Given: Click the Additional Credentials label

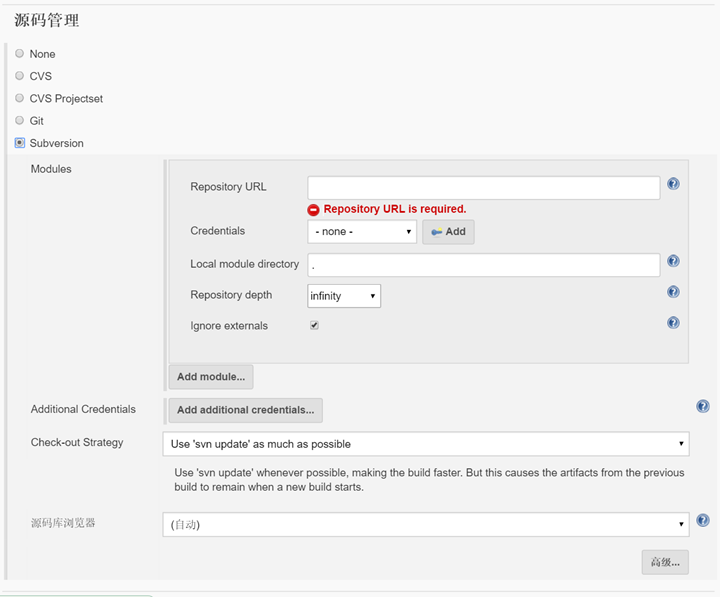Looking at the screenshot, I should [83, 409].
